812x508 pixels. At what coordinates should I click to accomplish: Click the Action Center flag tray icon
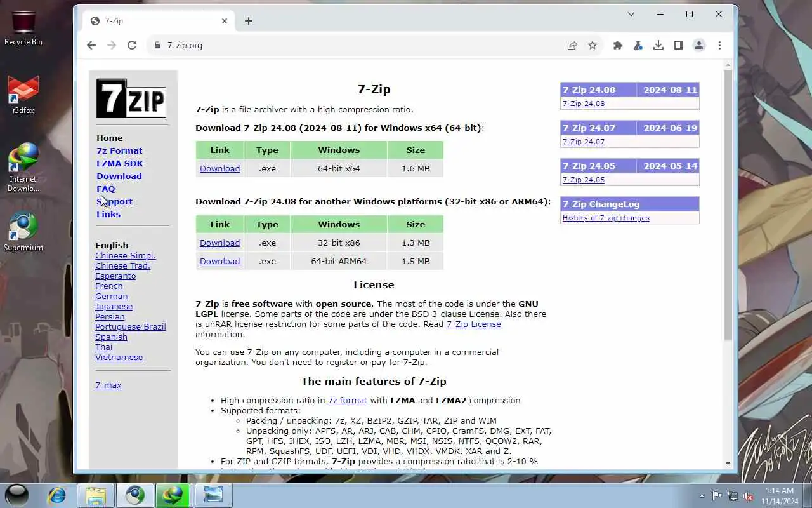[x=717, y=496]
